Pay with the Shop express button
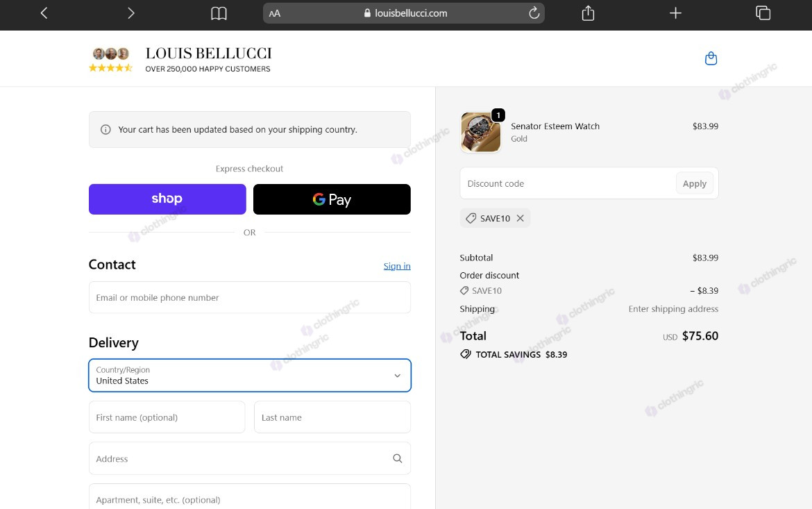 (x=167, y=199)
